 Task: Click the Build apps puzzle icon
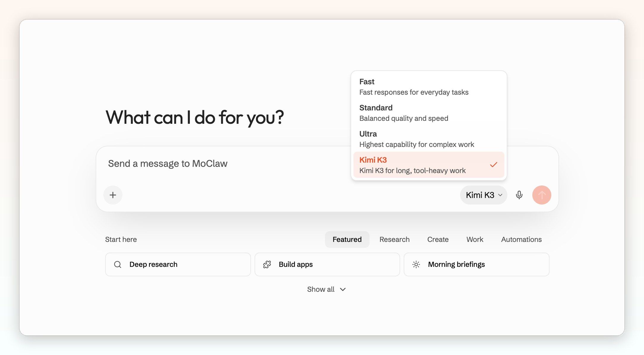[267, 264]
